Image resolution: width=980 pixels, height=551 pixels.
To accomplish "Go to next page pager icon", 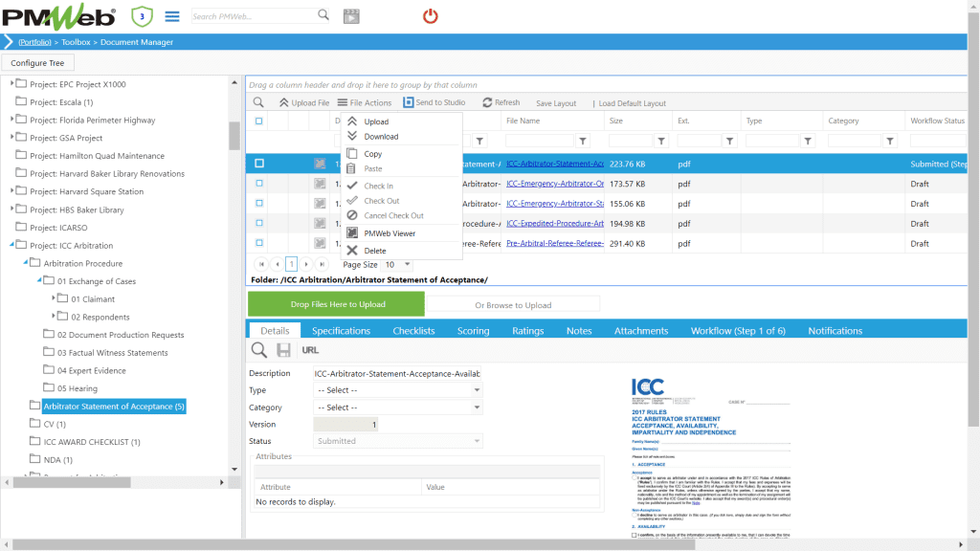I will click(x=306, y=264).
